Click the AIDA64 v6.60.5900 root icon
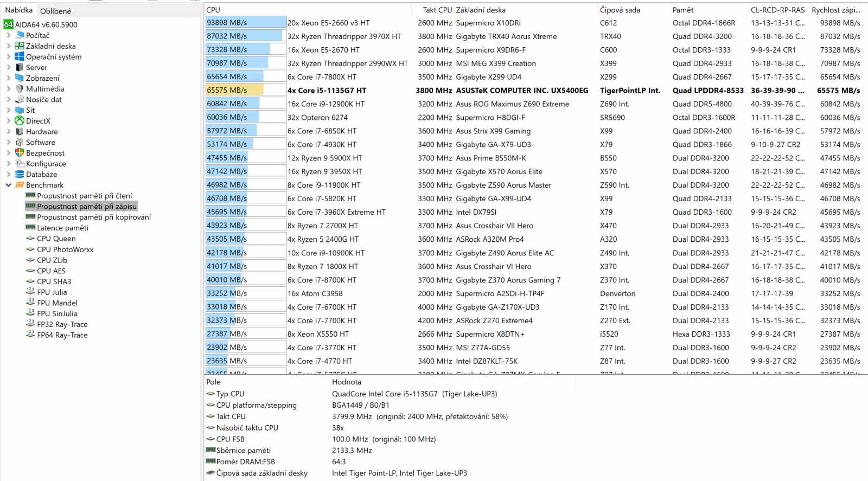Screen dimensions: 868x481 click(8, 24)
